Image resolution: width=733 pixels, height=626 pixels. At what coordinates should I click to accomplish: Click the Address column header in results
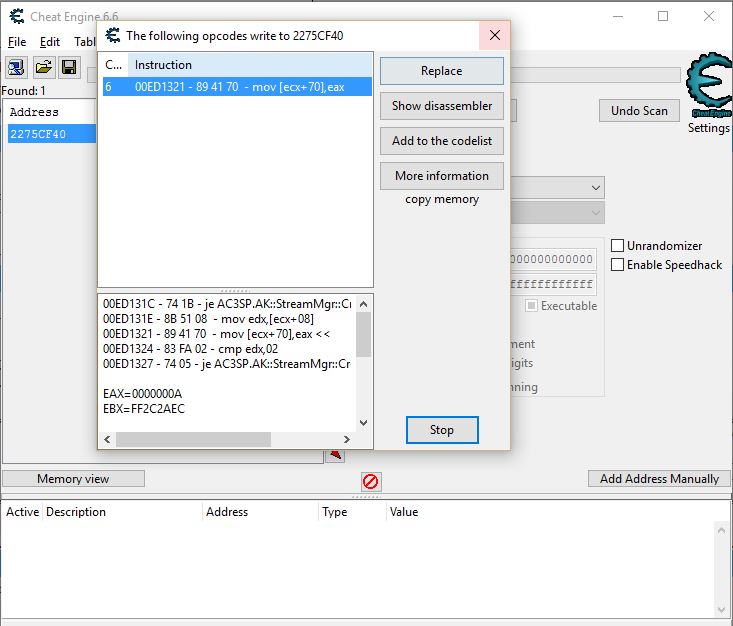point(49,112)
